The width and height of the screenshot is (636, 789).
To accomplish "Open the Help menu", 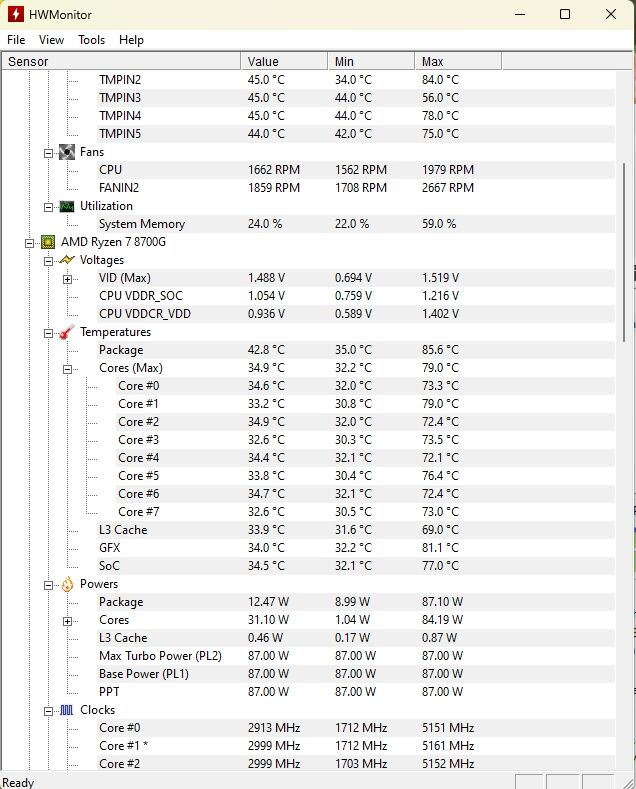I will (x=131, y=40).
